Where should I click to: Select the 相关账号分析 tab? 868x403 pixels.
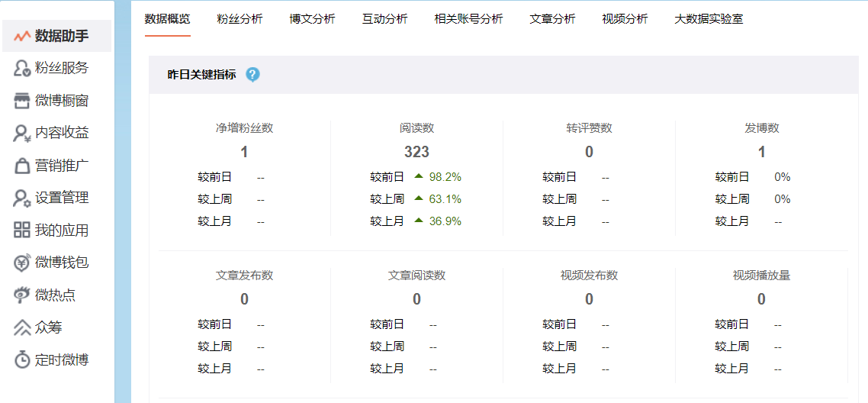(468, 19)
